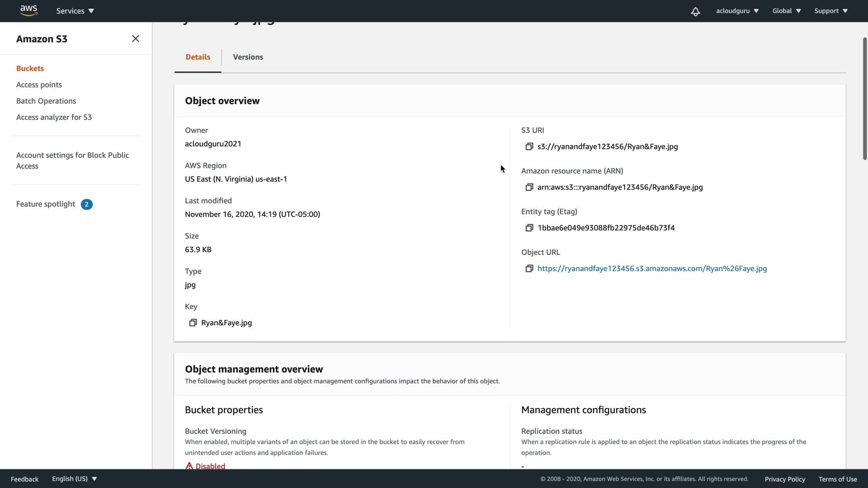Switch to the Versions tab
The width and height of the screenshot is (868, 488).
click(x=248, y=57)
